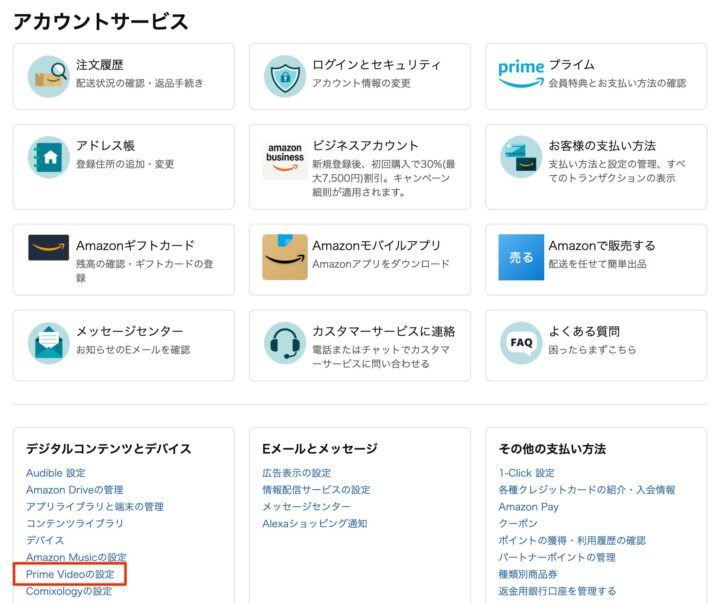
Task: Open お客様の支払い方法 card title
Action: (x=602, y=146)
